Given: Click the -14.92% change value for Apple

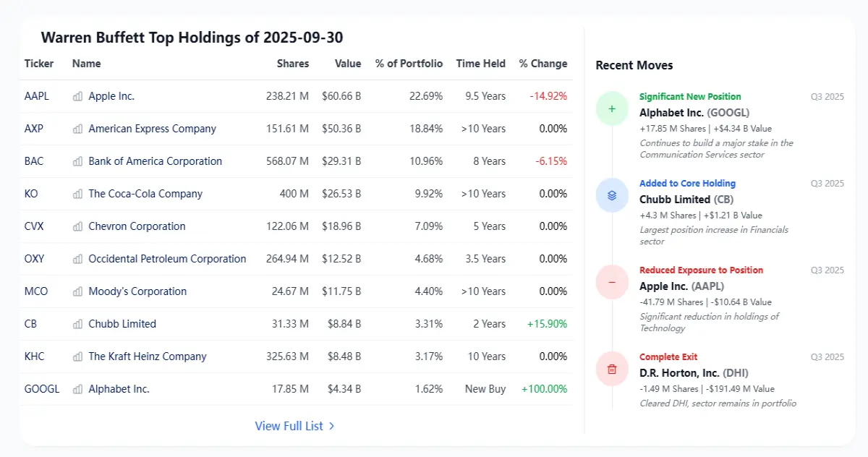Looking at the screenshot, I should point(548,96).
